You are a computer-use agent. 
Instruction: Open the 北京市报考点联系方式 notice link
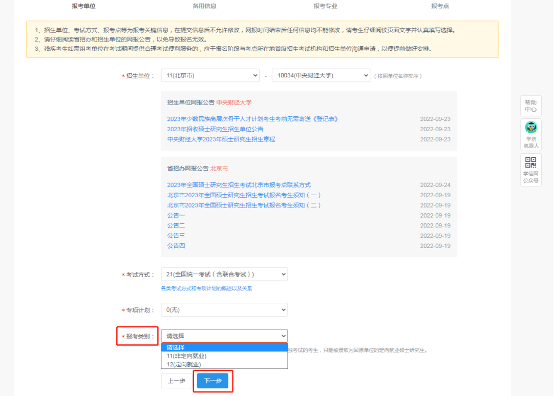(239, 185)
